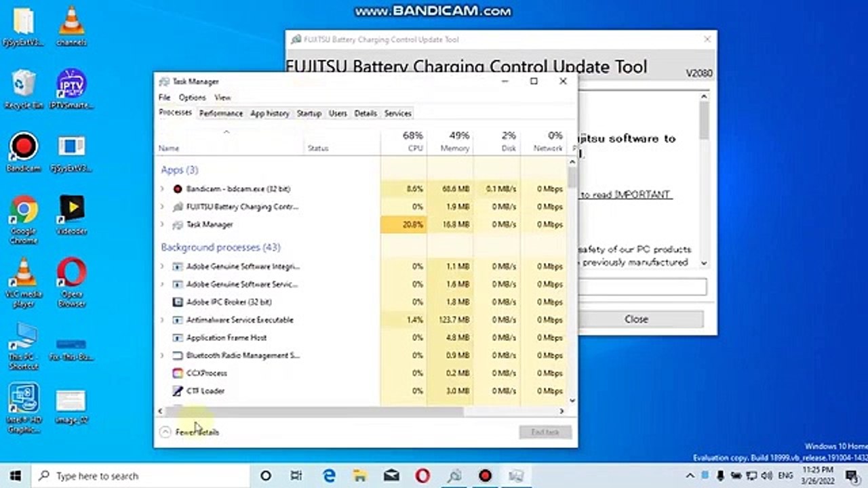Viewport: 868px width, 488px height.
Task: Collapse Task Manager with Fewer details
Action: click(x=190, y=432)
